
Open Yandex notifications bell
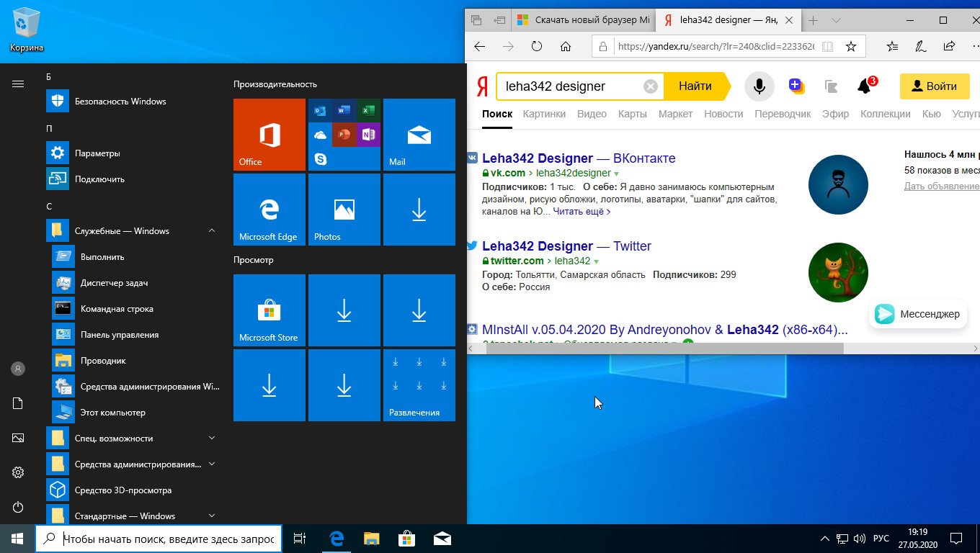point(865,86)
